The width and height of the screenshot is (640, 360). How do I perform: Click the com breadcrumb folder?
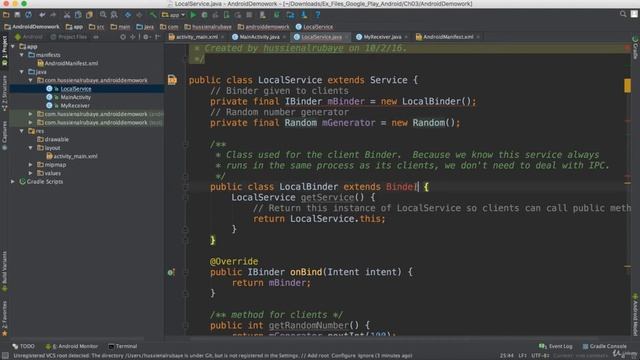pyautogui.click(x=169, y=27)
